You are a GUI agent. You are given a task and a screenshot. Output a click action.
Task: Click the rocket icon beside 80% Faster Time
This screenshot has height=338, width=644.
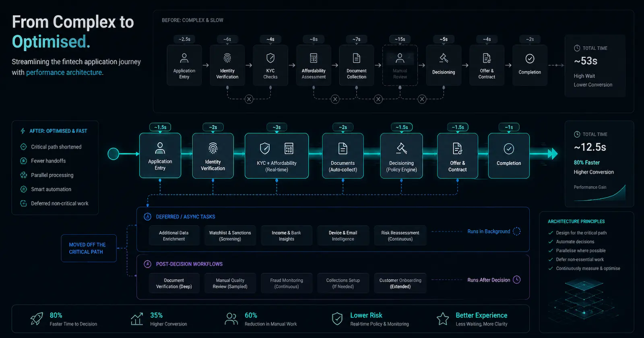click(x=37, y=319)
